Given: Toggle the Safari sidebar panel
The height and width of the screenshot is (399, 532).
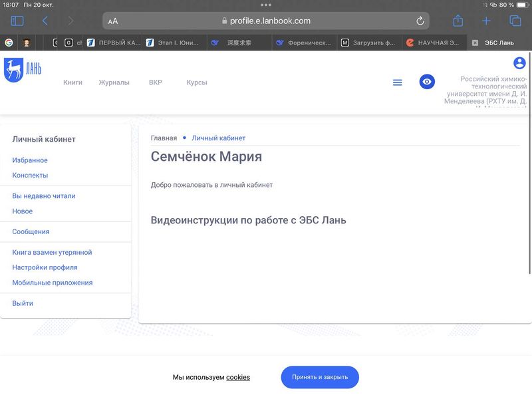Looking at the screenshot, I should [17, 21].
